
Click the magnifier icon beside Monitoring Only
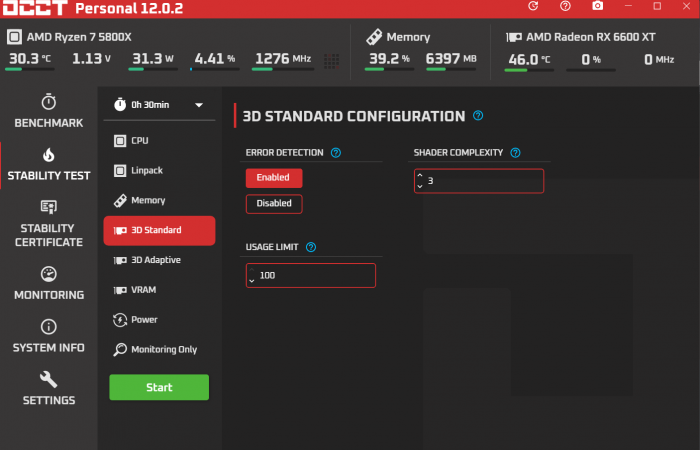(120, 350)
